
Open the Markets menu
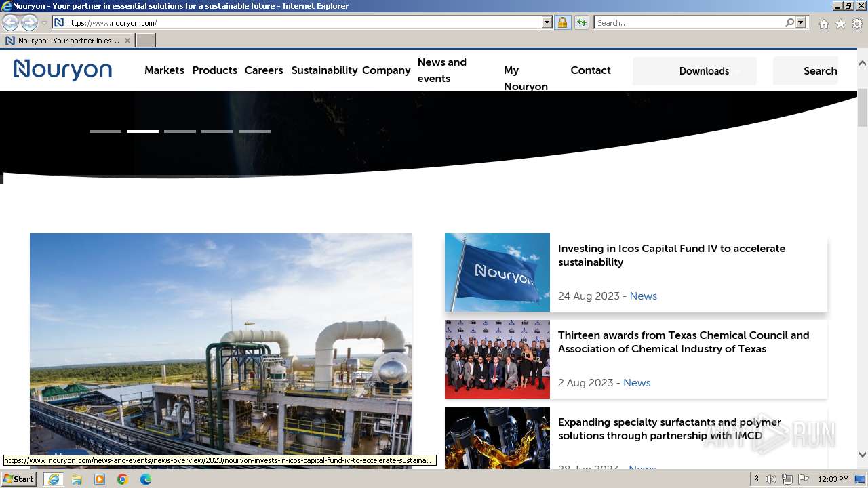[x=164, y=70]
